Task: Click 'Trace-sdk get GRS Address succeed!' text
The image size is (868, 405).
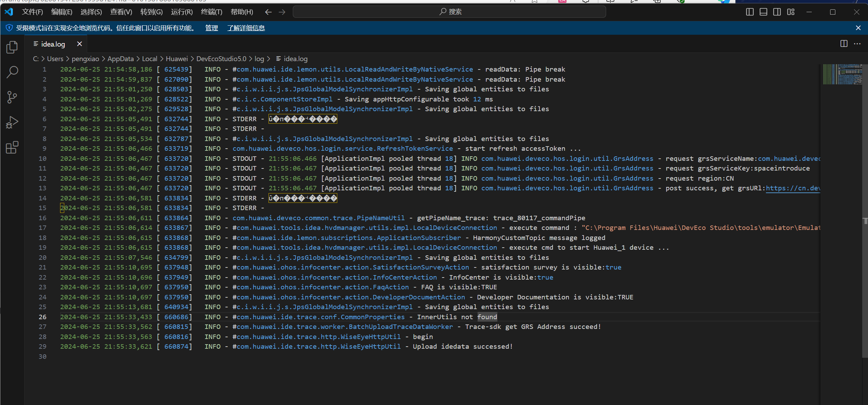Action: [x=533, y=327]
